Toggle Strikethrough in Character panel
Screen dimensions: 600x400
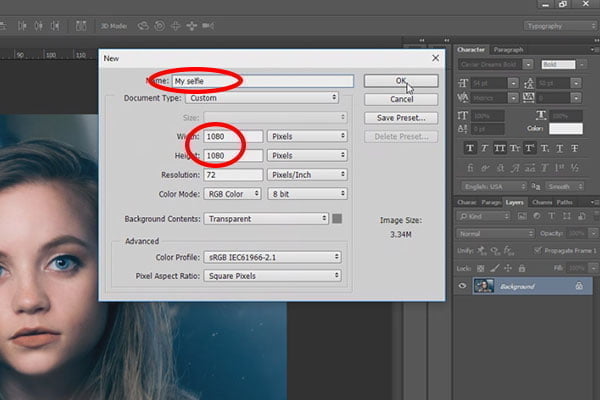tap(574, 149)
